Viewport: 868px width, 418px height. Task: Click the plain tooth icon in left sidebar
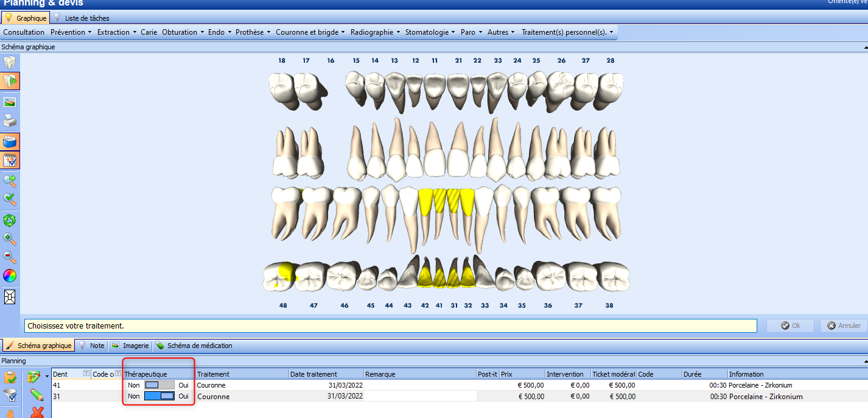pos(10,62)
